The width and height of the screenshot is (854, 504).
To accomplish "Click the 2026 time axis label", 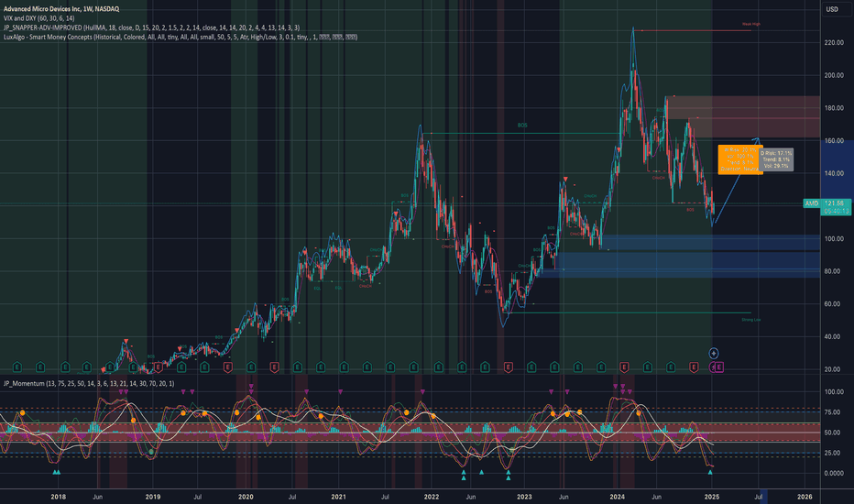I will pyautogui.click(x=805, y=497).
